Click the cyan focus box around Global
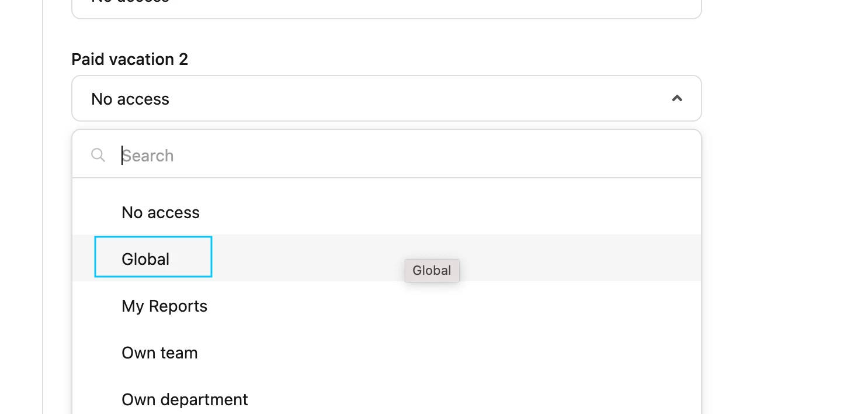The image size is (868, 414). (153, 257)
